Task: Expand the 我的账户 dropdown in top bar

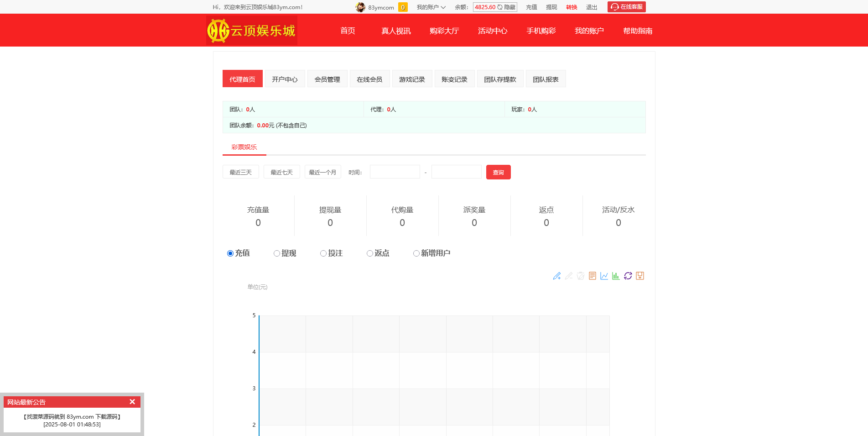Action: pos(431,7)
